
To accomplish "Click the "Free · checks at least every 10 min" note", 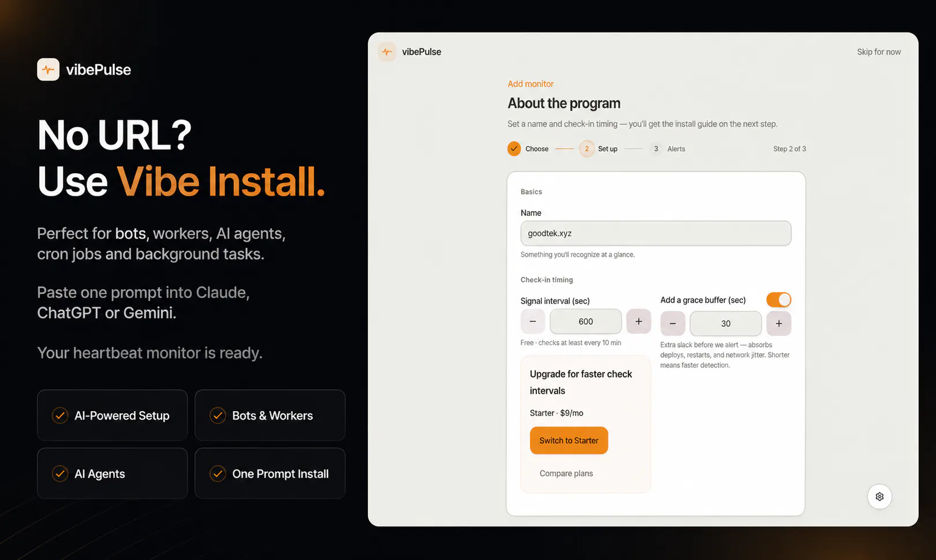I will (x=571, y=343).
